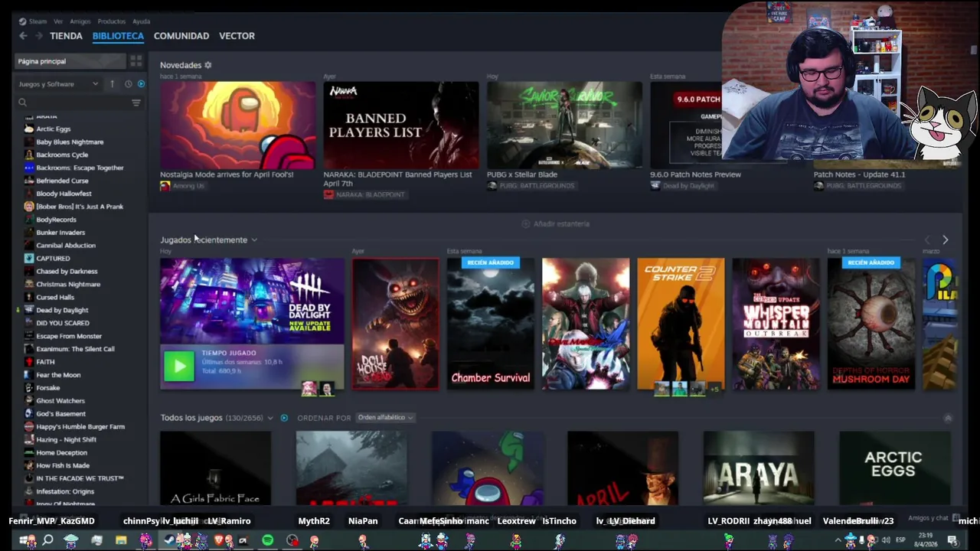The image size is (980, 551).
Task: Open the Ver menu
Action: coord(58,21)
